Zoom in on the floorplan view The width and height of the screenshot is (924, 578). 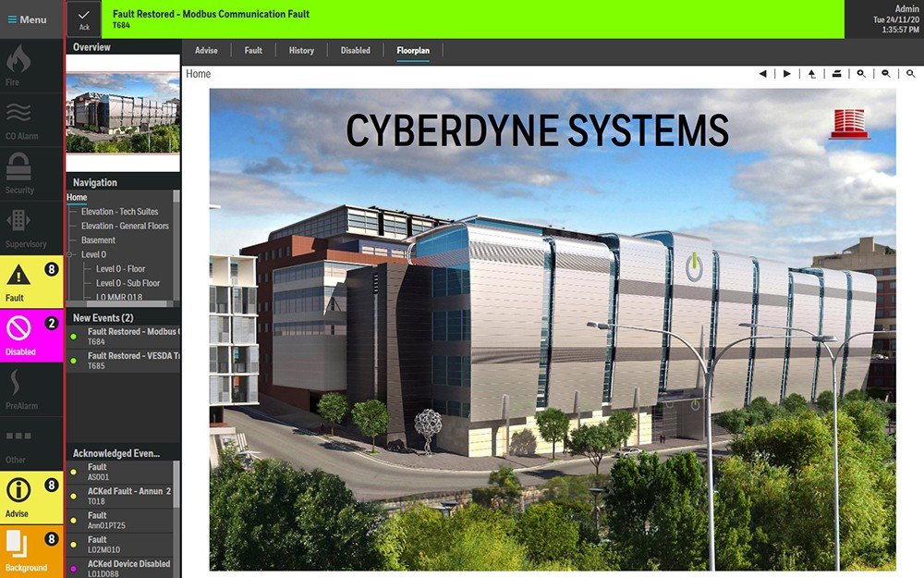[x=861, y=73]
